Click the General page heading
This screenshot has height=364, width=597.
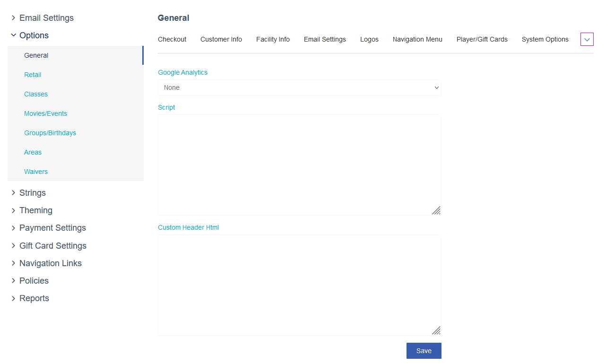click(173, 18)
